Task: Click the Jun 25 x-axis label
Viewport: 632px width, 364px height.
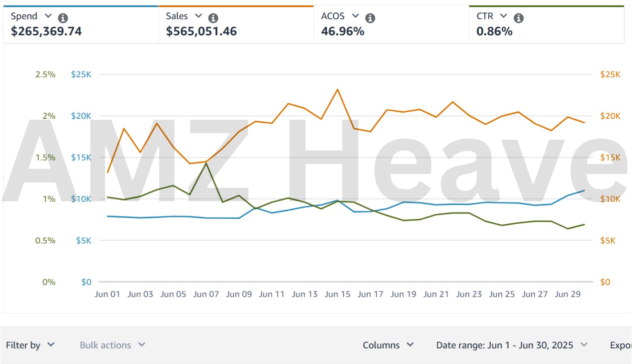Action: click(x=502, y=295)
